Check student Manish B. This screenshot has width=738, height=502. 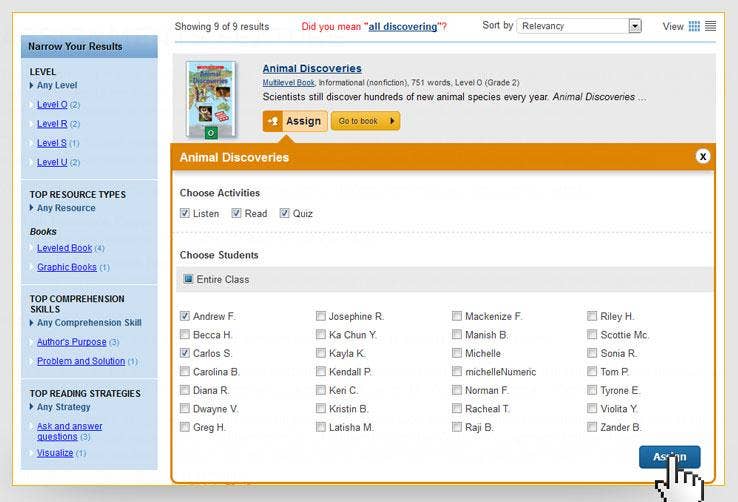[x=457, y=335]
